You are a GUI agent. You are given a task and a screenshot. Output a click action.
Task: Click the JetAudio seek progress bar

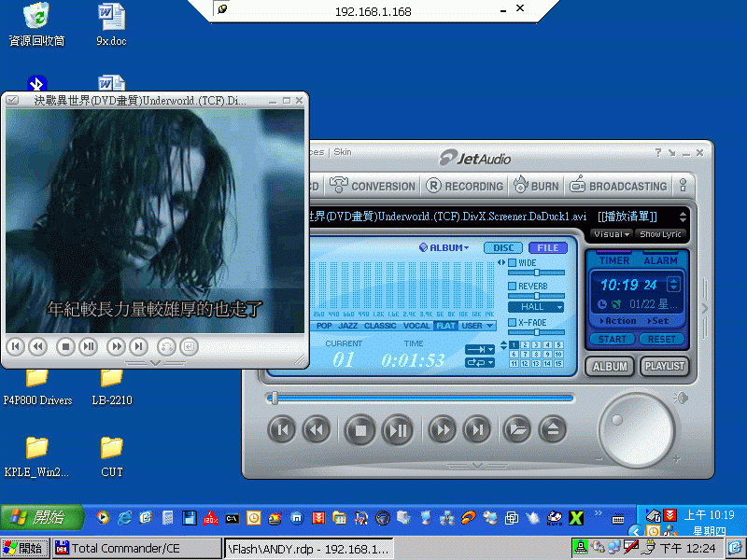point(420,399)
